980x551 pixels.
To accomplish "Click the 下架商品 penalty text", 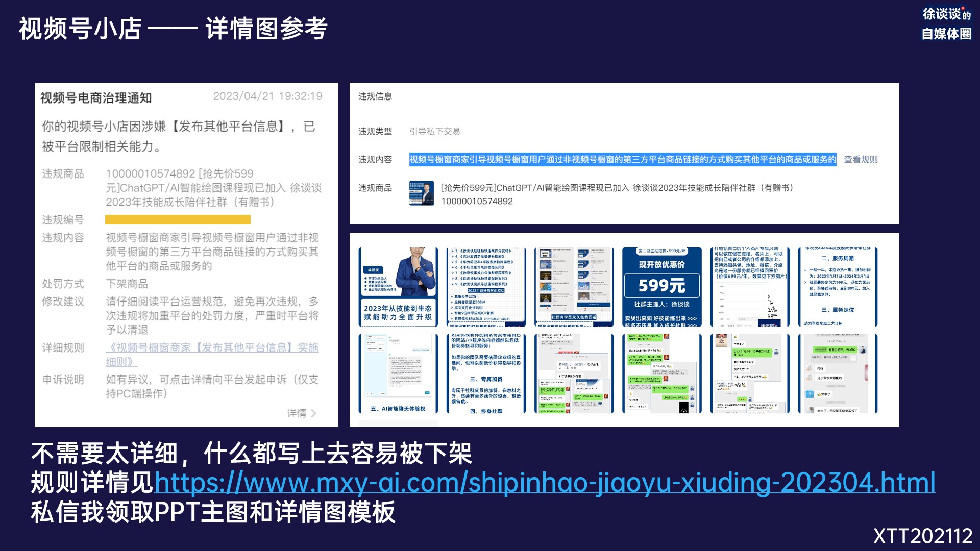I will click(x=127, y=284).
